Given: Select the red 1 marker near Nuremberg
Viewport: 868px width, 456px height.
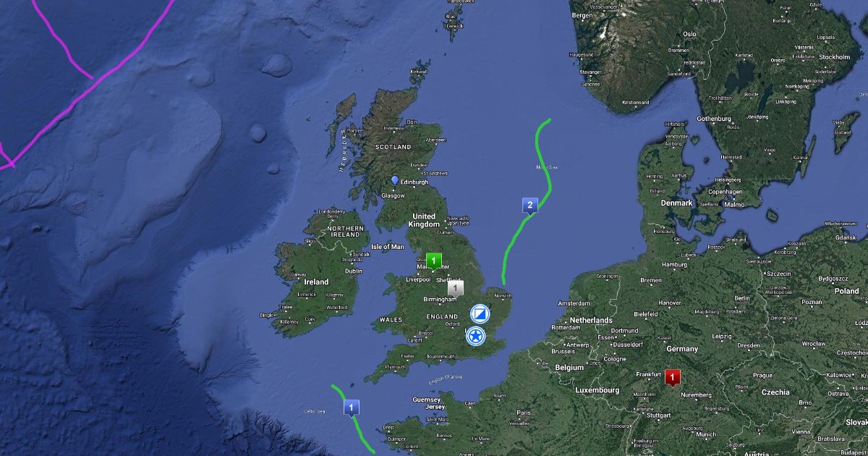Looking at the screenshot, I should click(673, 378).
